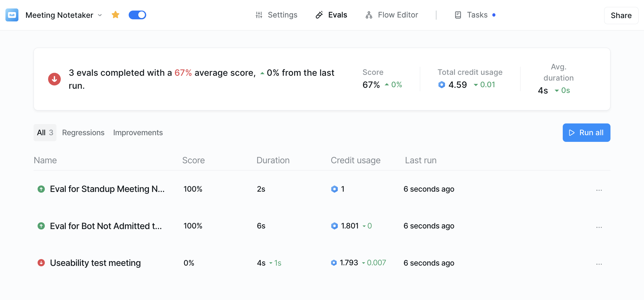Image resolution: width=644 pixels, height=300 pixels.
Task: Click the Share button
Action: pos(621,15)
